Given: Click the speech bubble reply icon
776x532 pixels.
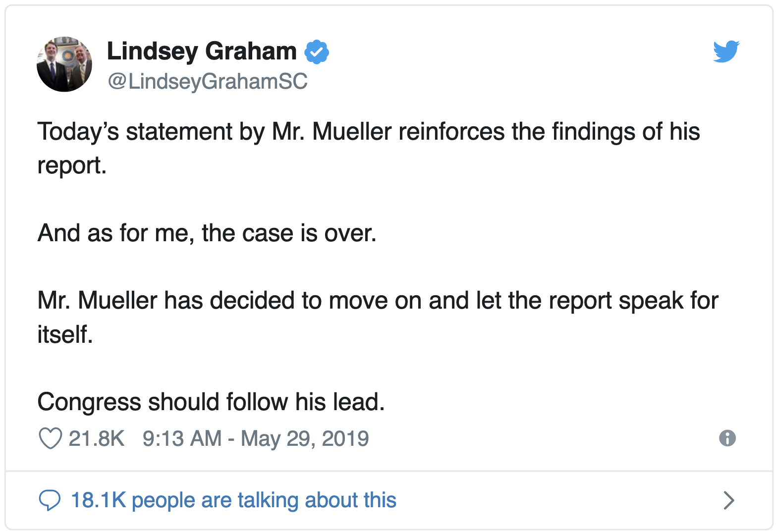Looking at the screenshot, I should pyautogui.click(x=50, y=500).
